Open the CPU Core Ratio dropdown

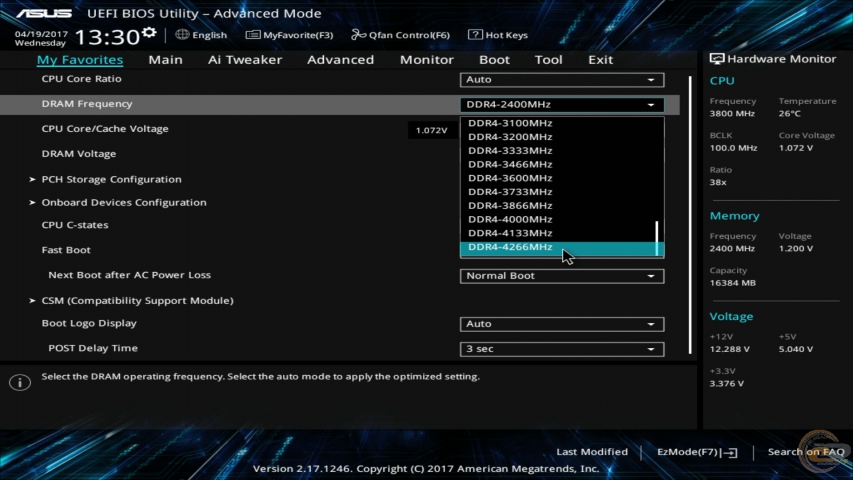click(562, 79)
